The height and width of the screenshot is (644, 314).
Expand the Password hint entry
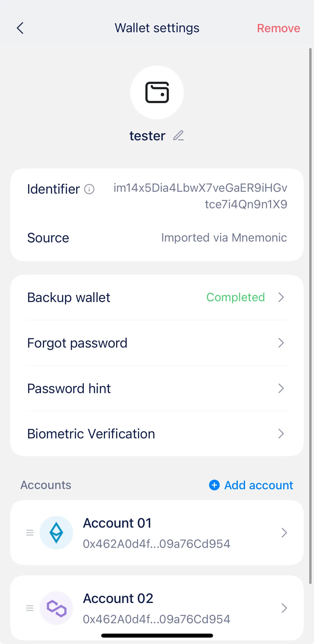pyautogui.click(x=157, y=389)
